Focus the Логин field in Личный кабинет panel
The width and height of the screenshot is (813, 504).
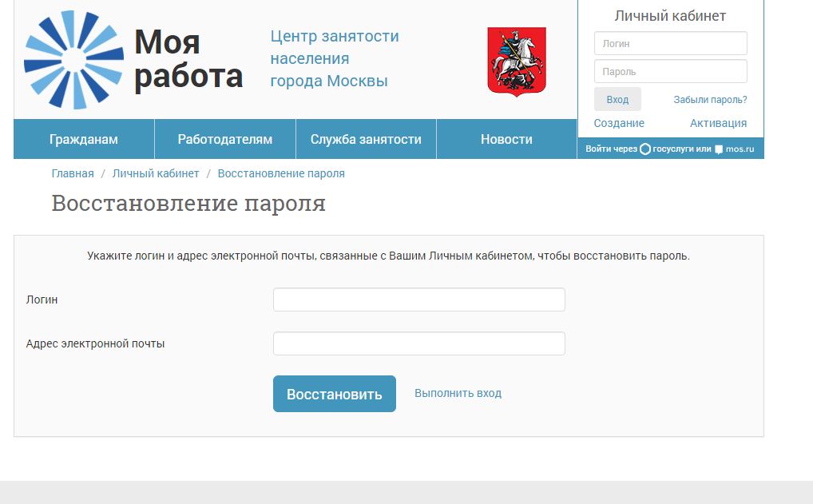click(670, 43)
